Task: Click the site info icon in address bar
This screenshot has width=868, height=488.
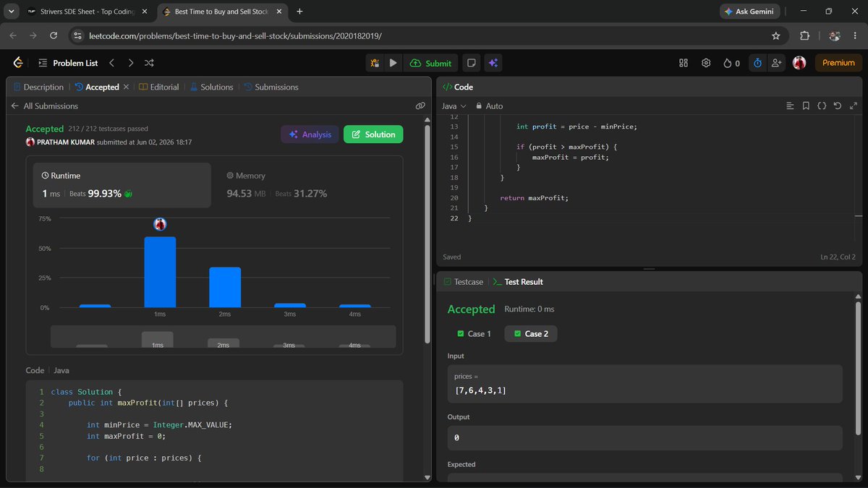Action: click(x=78, y=35)
